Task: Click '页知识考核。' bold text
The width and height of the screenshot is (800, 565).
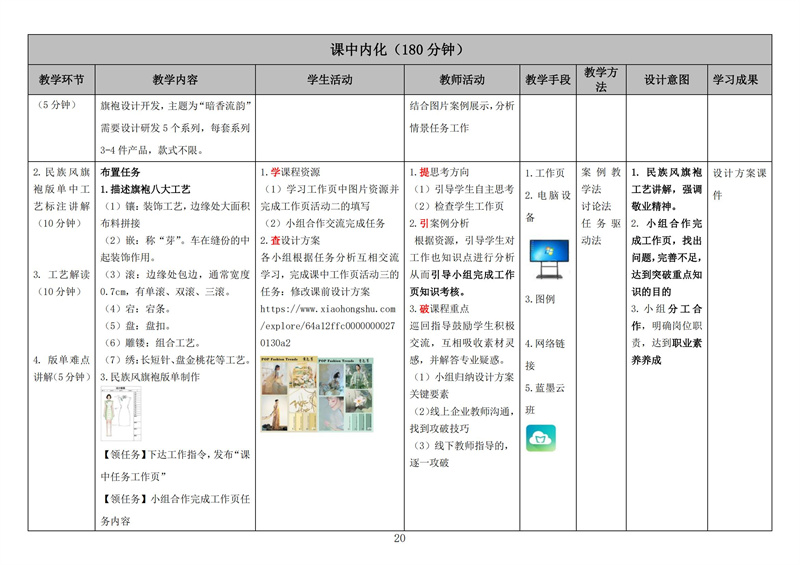Action: 437,292
